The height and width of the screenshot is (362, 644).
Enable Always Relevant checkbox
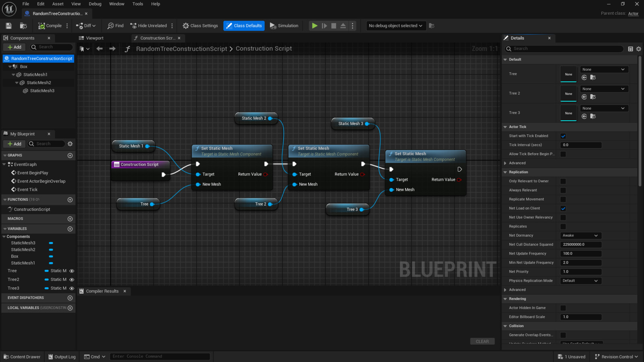pos(563,190)
